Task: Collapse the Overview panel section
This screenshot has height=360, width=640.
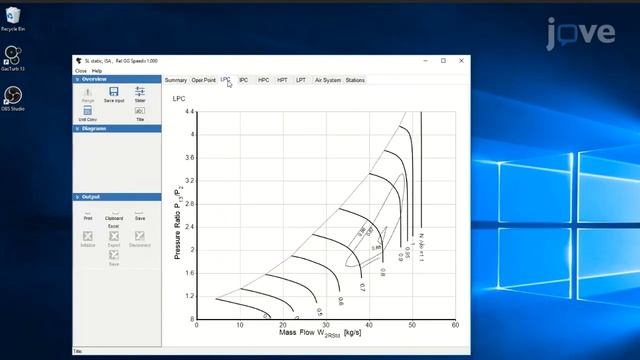Action: [77, 79]
